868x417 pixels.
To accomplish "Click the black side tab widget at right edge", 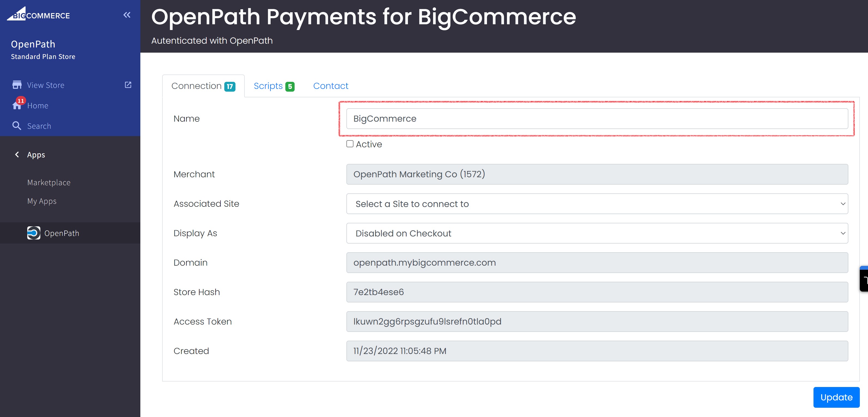I will (x=864, y=279).
